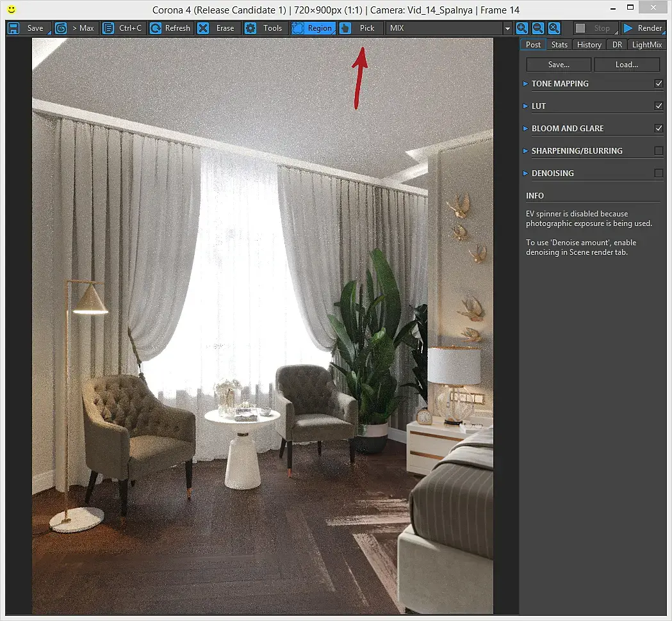
Task: Click the zoom to fit magnifier icon
Action: click(554, 28)
